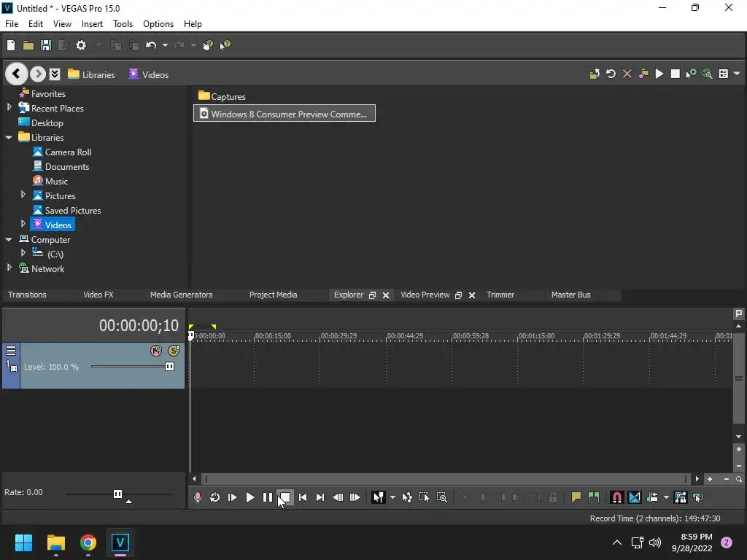
Task: Open the Master Bus tab
Action: tap(570, 295)
